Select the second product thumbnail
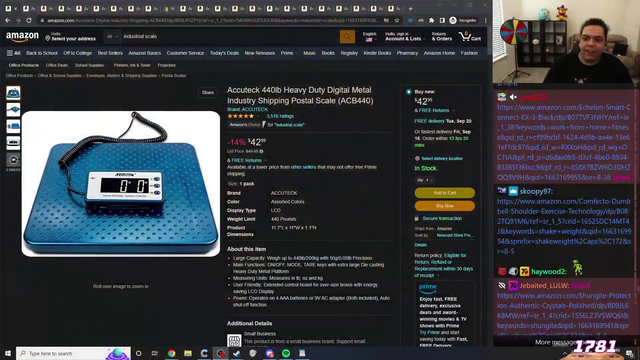 [x=13, y=109]
